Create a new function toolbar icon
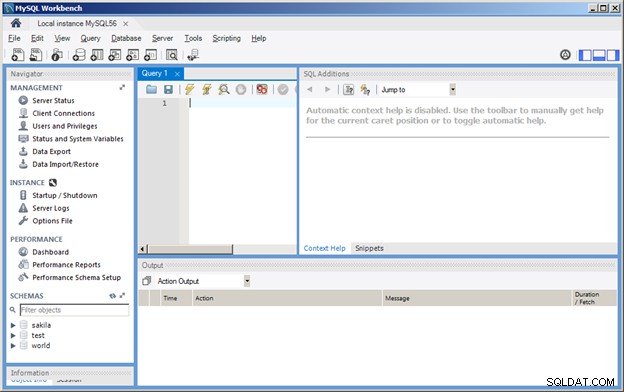 [150, 55]
